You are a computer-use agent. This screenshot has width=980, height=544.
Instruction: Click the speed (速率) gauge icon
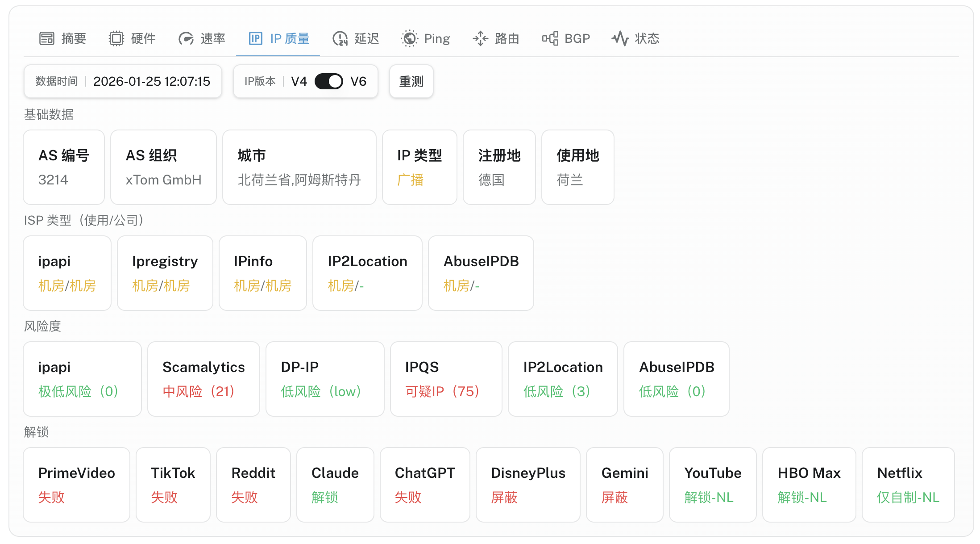[x=186, y=38]
